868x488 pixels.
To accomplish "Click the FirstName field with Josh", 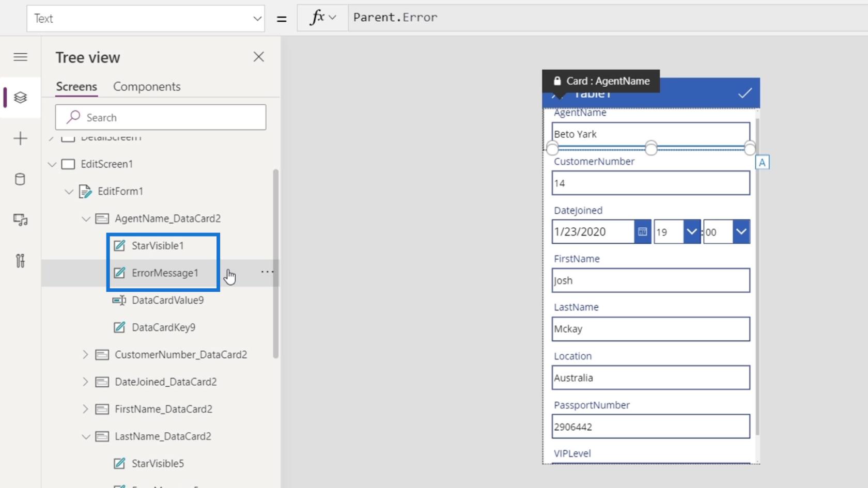I will point(650,280).
